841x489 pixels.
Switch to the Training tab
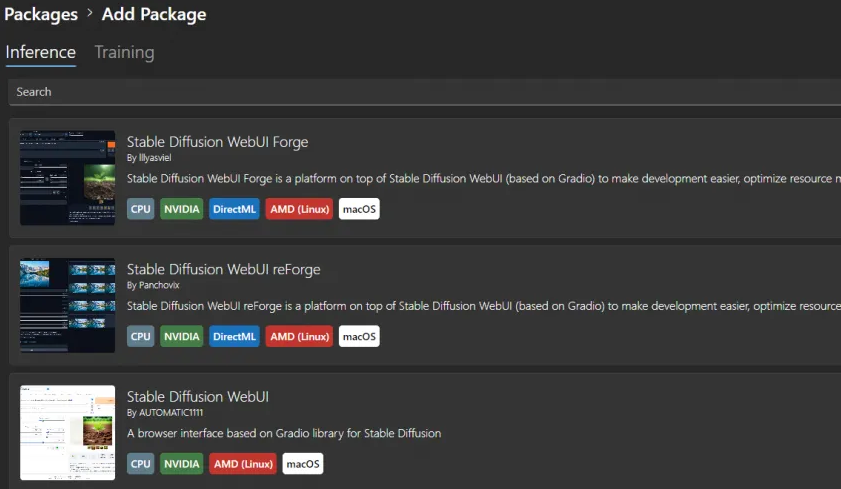(124, 52)
